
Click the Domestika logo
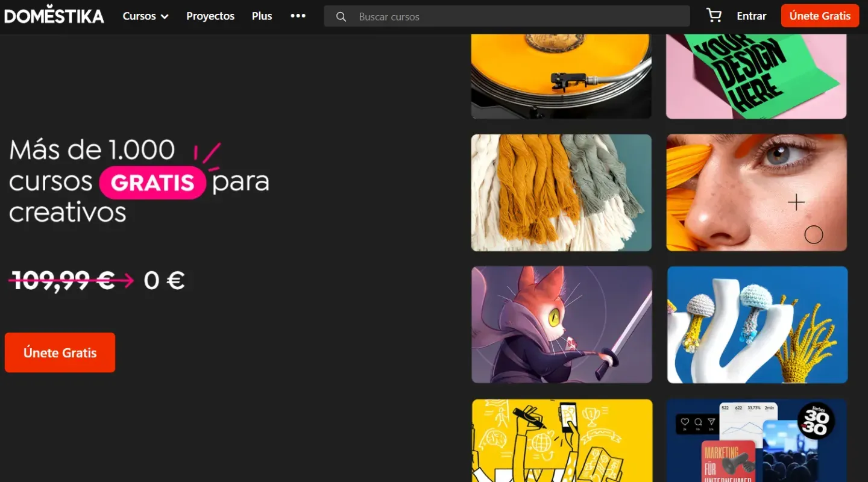pos(54,16)
